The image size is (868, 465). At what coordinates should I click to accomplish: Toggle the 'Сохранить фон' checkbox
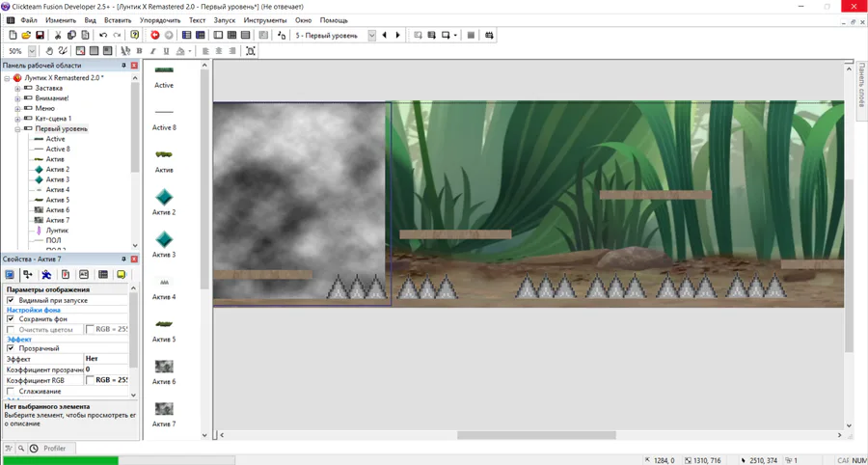click(x=12, y=319)
